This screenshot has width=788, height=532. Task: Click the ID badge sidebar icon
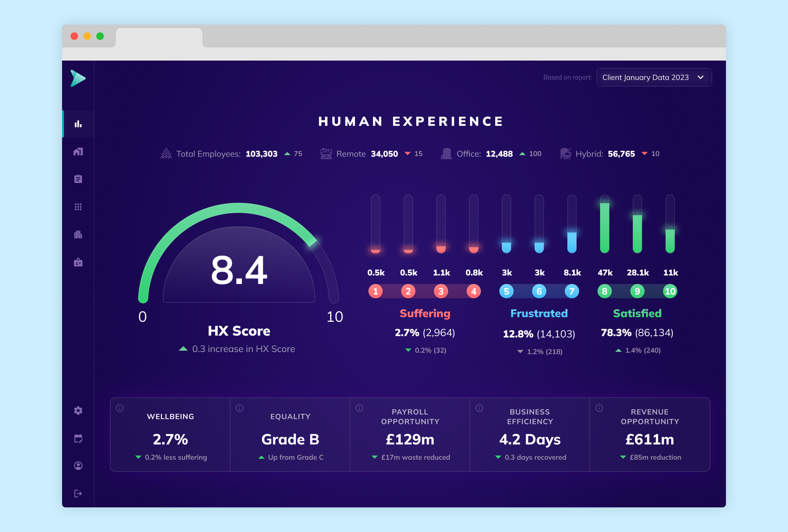click(78, 262)
